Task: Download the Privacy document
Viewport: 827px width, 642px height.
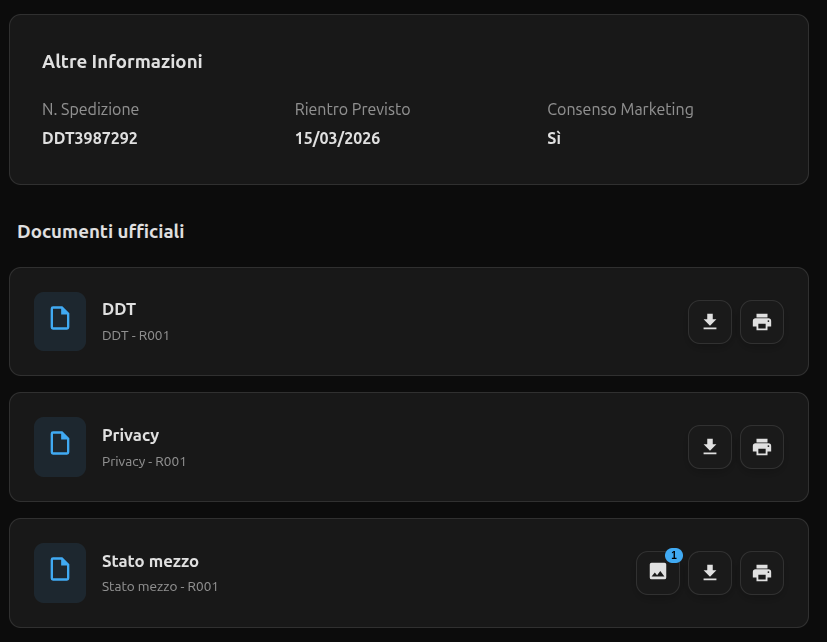Action: coord(710,447)
